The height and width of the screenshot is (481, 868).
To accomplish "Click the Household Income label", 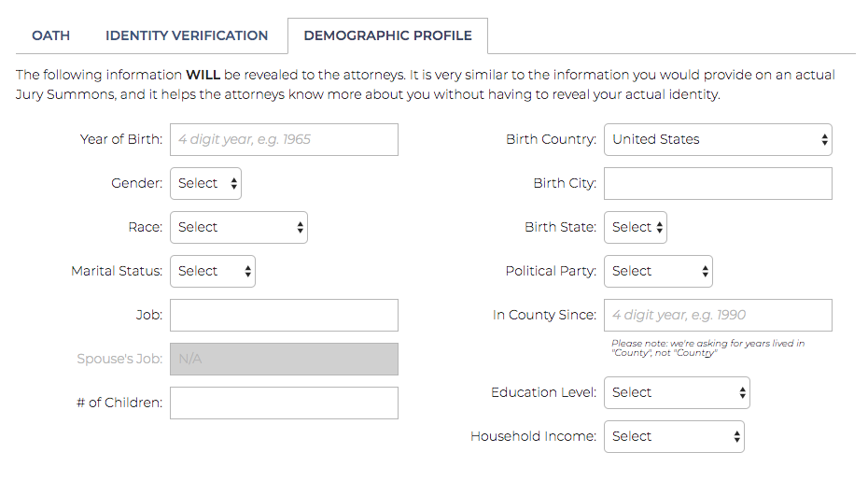I will (x=533, y=436).
